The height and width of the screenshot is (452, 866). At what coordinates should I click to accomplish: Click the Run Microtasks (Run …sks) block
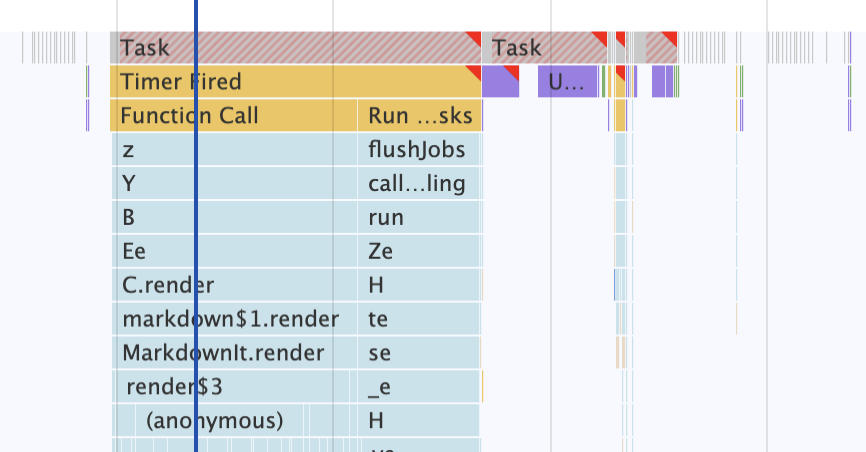coord(420,116)
